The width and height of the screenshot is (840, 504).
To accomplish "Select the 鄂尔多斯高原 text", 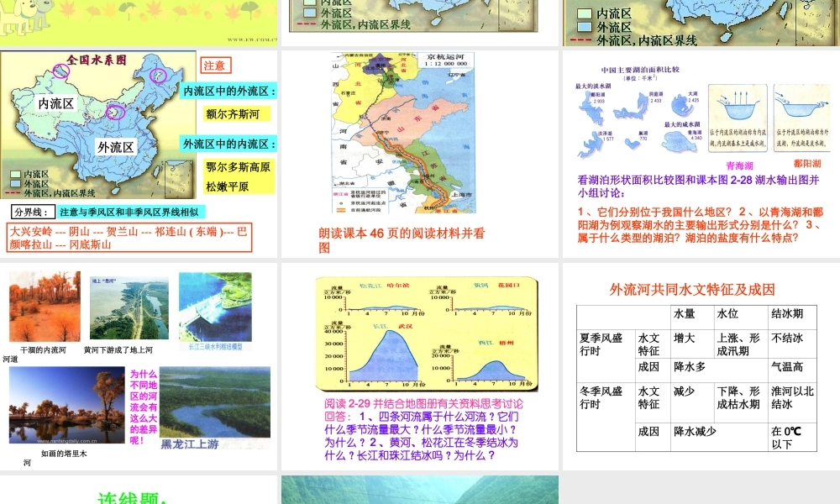I will (x=238, y=167).
